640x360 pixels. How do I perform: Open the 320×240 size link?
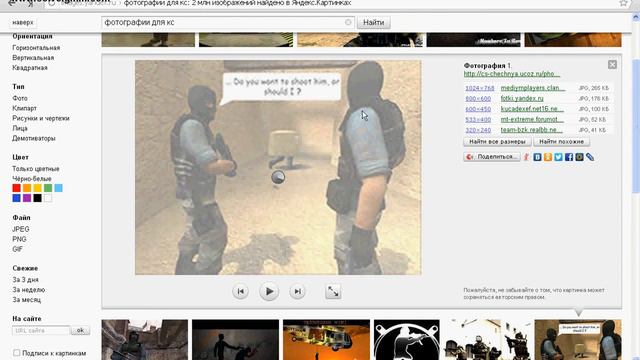[x=478, y=130]
